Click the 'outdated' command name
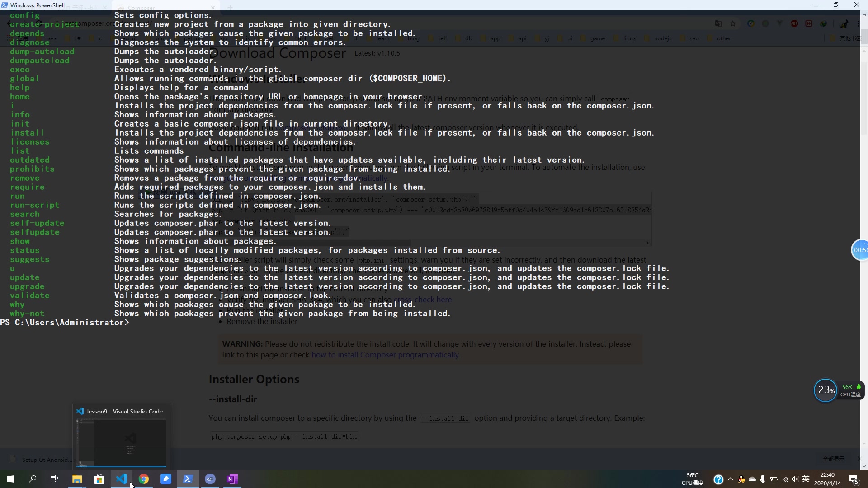 coord(30,160)
